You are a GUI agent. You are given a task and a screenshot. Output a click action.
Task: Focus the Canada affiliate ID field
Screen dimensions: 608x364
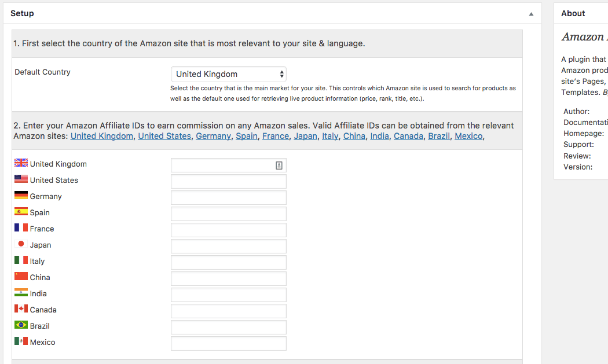pos(228,311)
